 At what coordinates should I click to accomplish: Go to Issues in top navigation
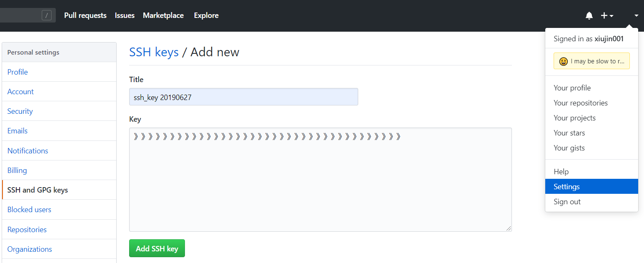(125, 15)
